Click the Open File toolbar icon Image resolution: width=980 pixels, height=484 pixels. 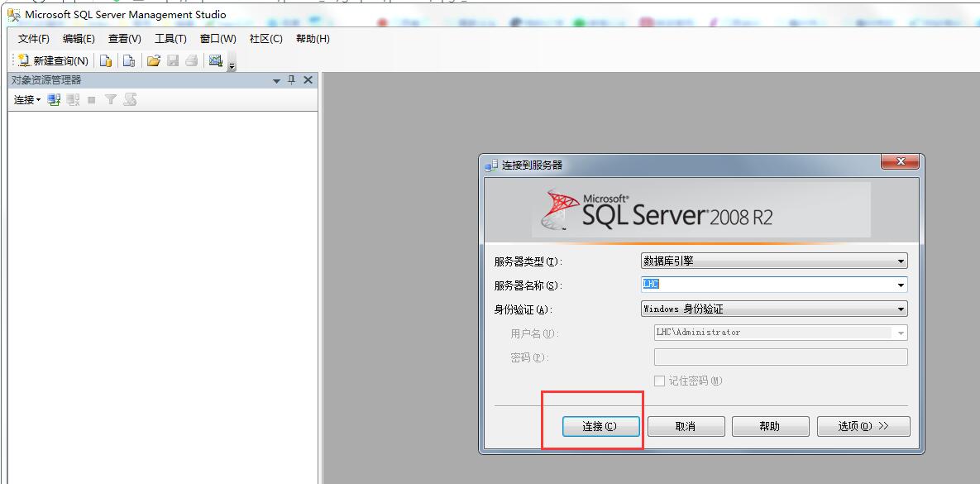point(155,60)
